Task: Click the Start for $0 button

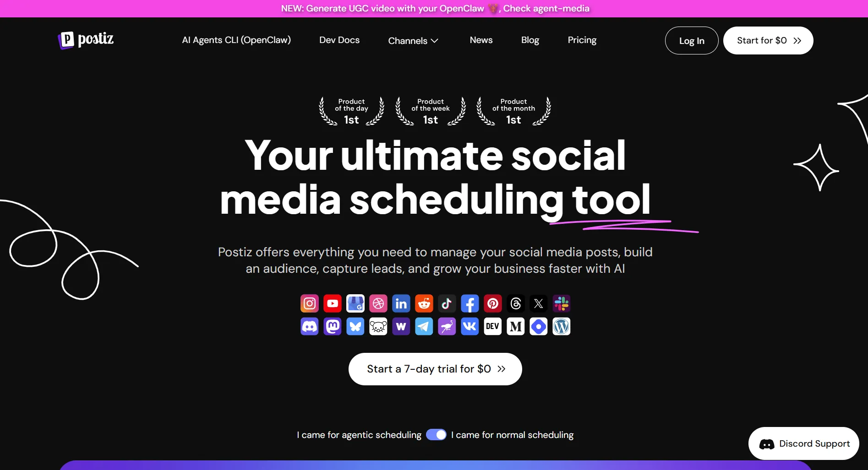Action: (x=768, y=41)
